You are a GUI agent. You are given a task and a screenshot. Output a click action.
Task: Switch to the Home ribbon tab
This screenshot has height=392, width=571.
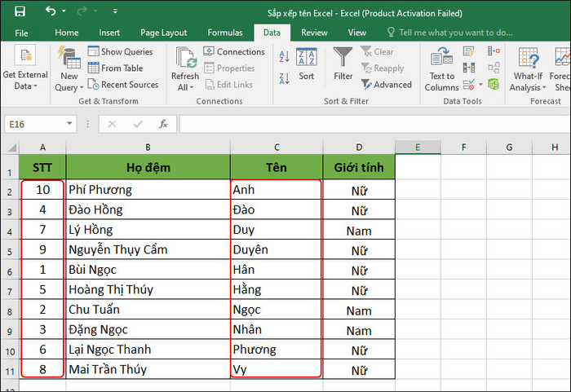click(x=67, y=33)
